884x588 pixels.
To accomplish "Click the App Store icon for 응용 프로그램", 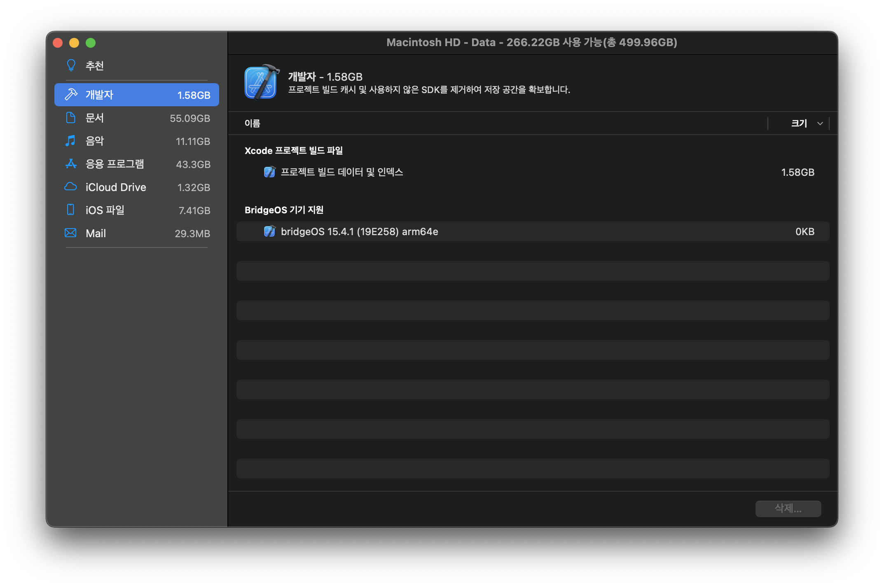I will [x=71, y=164].
